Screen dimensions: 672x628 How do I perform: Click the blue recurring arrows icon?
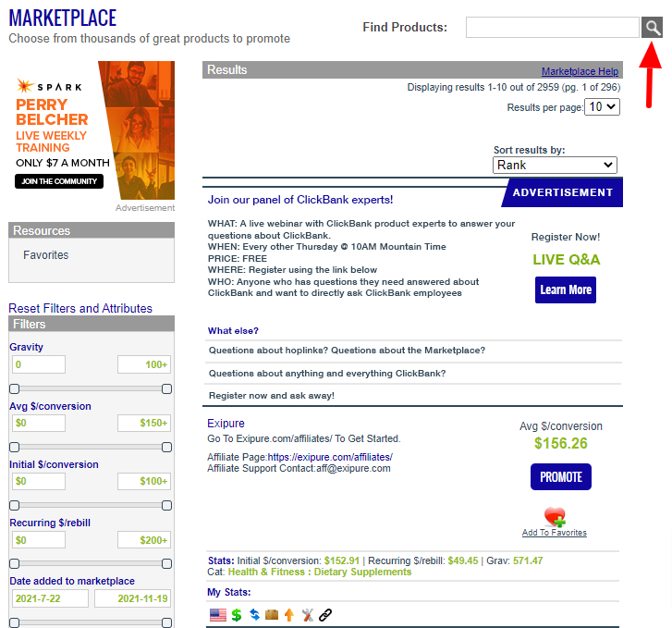click(254, 615)
